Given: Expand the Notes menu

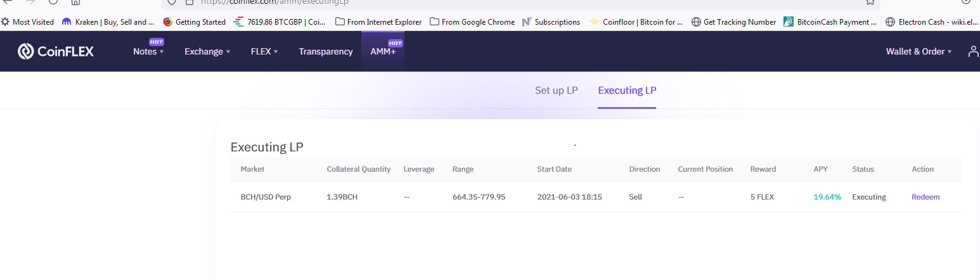Looking at the screenshot, I should [x=148, y=51].
